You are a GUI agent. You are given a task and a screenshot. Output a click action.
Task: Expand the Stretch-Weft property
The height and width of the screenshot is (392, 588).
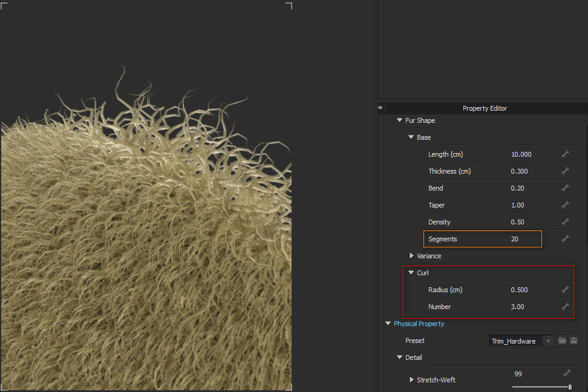(411, 380)
